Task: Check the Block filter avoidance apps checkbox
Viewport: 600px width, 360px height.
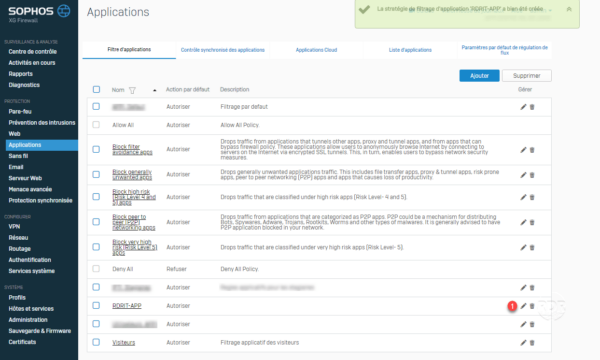Action: tap(96, 149)
